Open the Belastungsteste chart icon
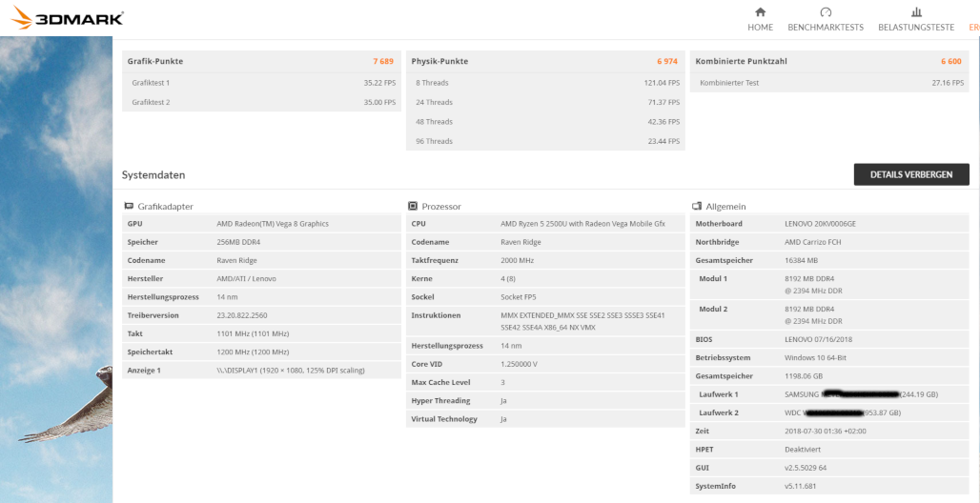 point(916,11)
